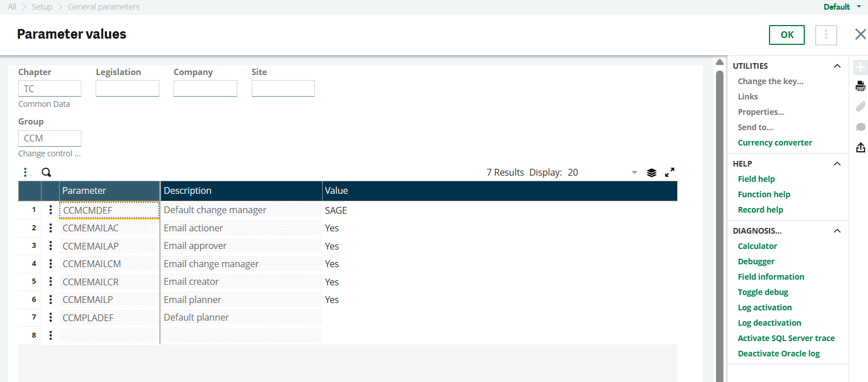
Task: Click the search magnifier above the grid
Action: click(x=46, y=172)
